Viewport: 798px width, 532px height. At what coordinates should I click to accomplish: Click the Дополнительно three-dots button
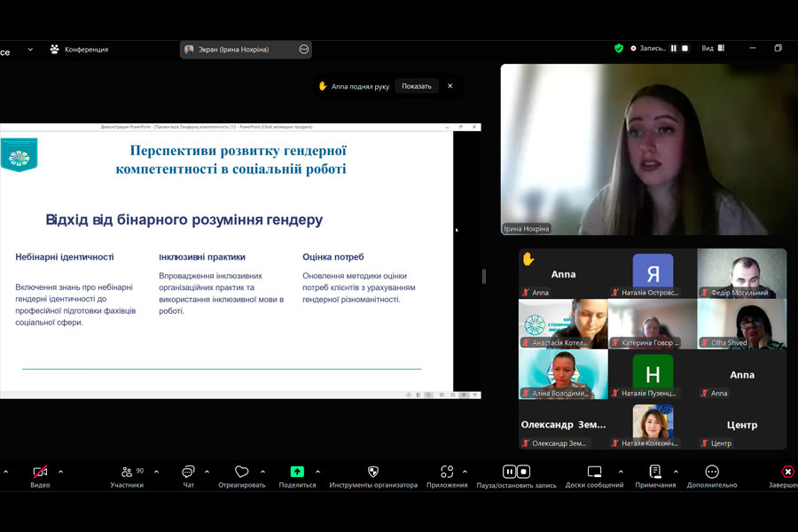(711, 472)
